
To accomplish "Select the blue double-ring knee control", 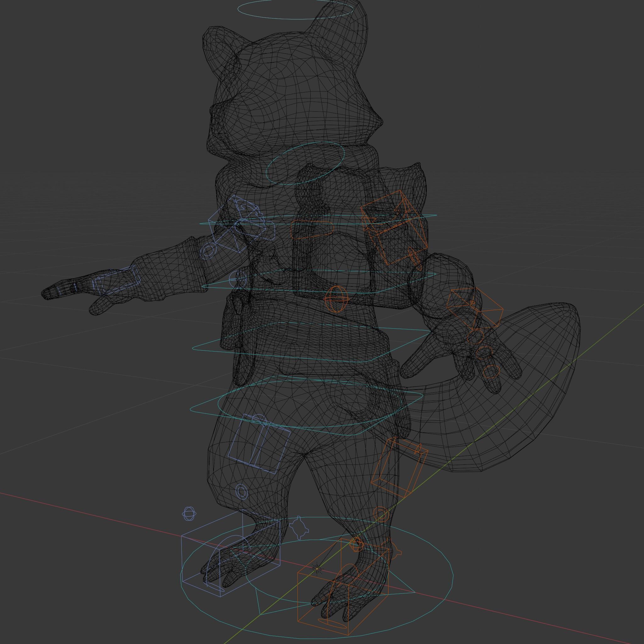I will [x=242, y=492].
